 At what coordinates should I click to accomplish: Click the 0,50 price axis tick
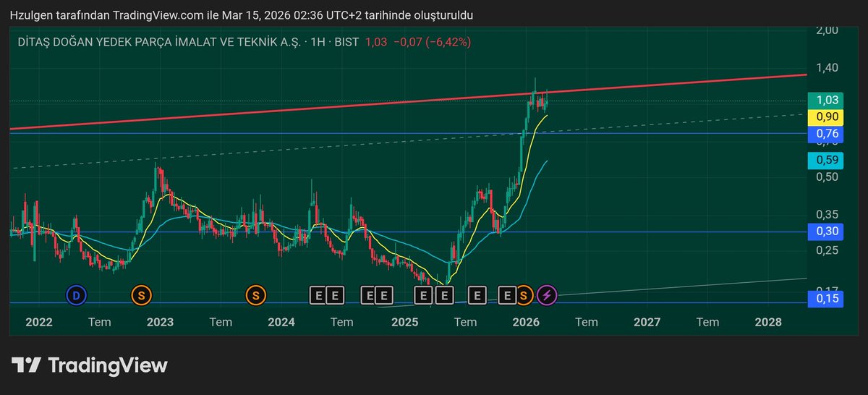point(826,177)
